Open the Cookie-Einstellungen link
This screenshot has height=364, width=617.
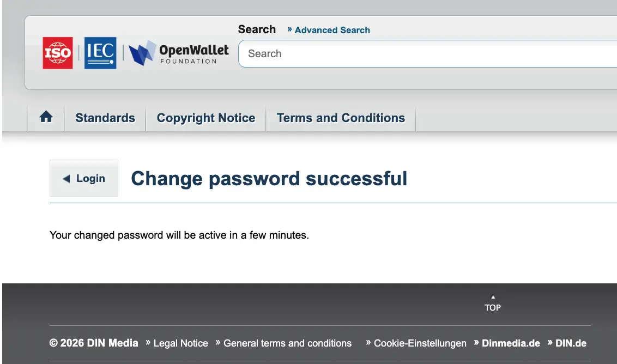pos(420,343)
